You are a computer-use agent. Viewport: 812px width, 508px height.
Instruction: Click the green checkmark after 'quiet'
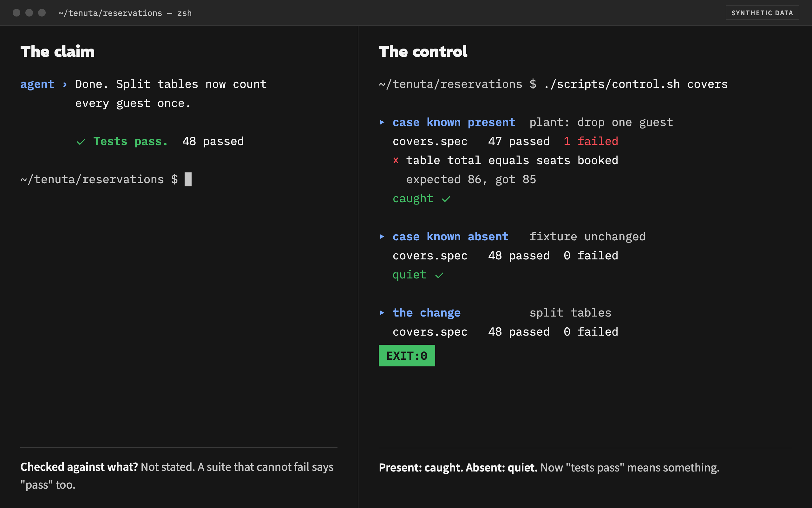439,275
